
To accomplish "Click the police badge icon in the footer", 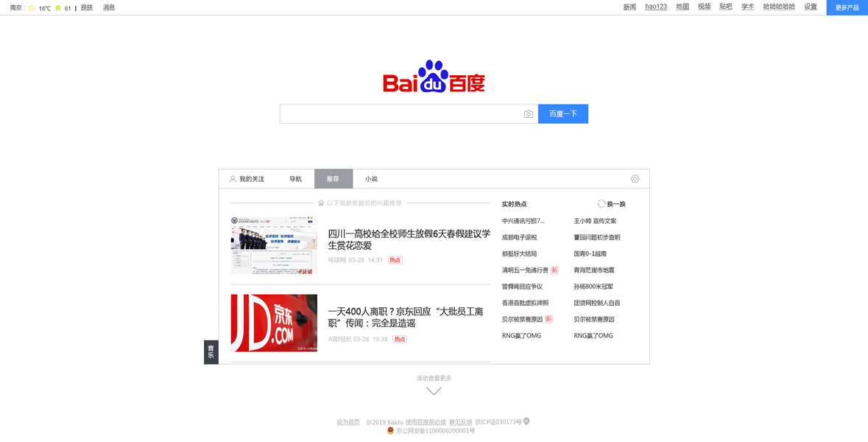I will (390, 430).
